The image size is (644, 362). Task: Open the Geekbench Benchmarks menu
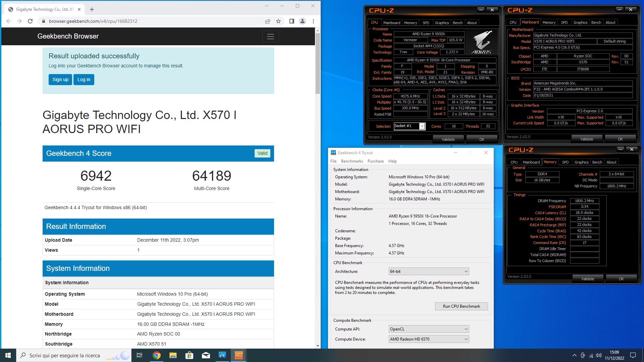[x=352, y=161]
